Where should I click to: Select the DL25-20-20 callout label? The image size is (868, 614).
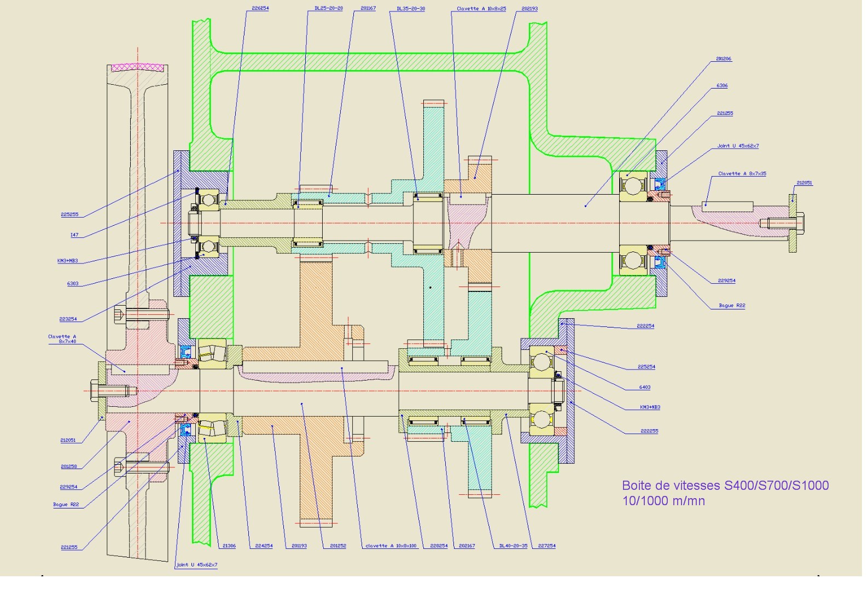(328, 9)
